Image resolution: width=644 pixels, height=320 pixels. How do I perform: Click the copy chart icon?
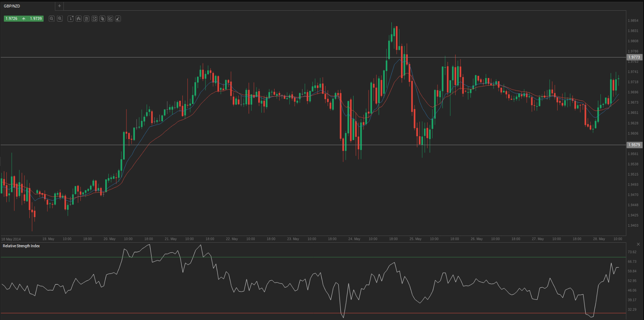(102, 19)
